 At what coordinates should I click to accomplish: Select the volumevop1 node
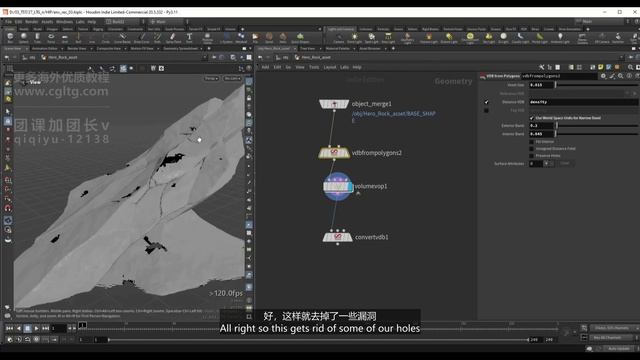tap(338, 187)
